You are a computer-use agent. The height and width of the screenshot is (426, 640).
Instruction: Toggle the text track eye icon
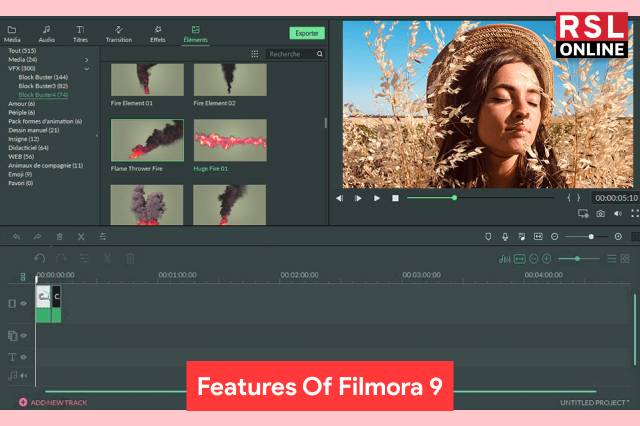point(24,357)
